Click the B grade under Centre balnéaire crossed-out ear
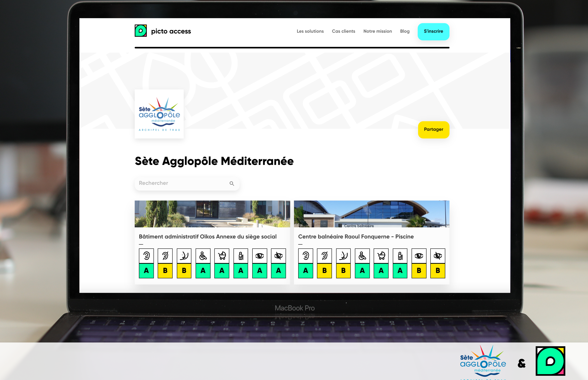The image size is (588, 380). click(x=324, y=271)
